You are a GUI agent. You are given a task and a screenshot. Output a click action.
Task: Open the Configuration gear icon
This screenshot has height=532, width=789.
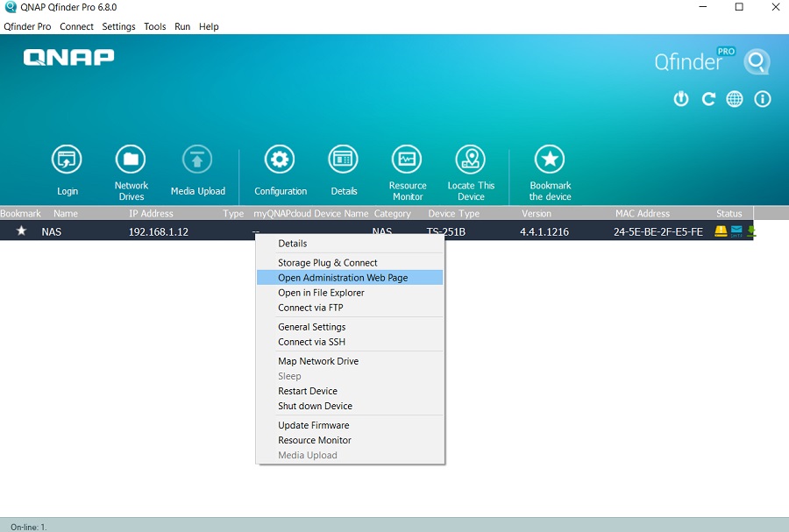coord(280,160)
